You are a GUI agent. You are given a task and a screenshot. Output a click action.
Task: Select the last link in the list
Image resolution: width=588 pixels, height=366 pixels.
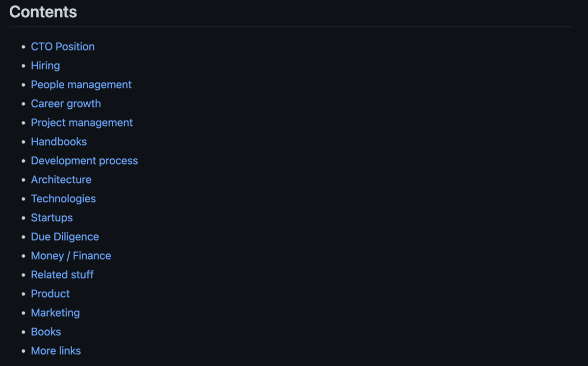[x=56, y=351]
